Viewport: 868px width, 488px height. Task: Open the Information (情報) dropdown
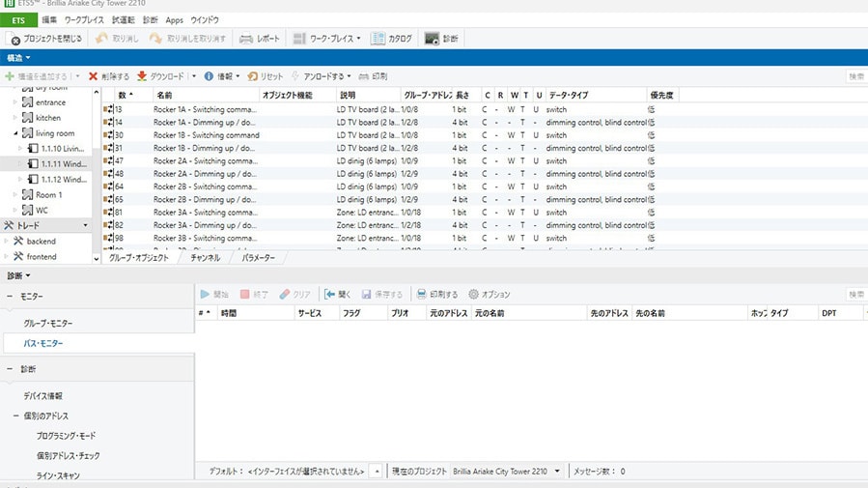(238, 76)
